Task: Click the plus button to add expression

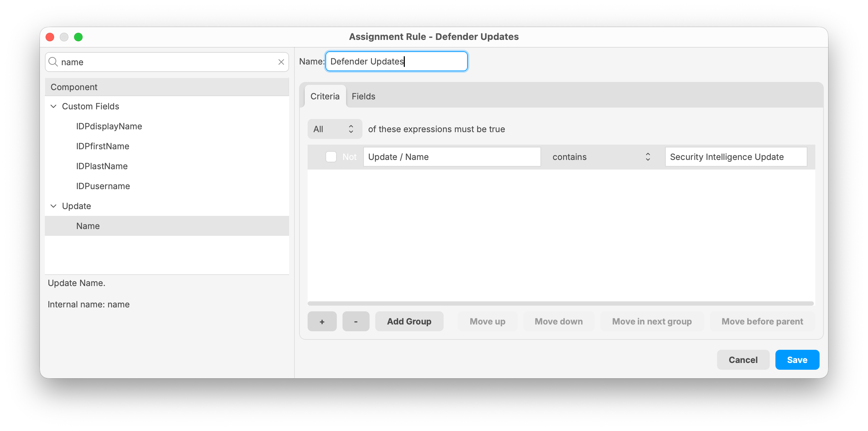Action: click(x=322, y=321)
